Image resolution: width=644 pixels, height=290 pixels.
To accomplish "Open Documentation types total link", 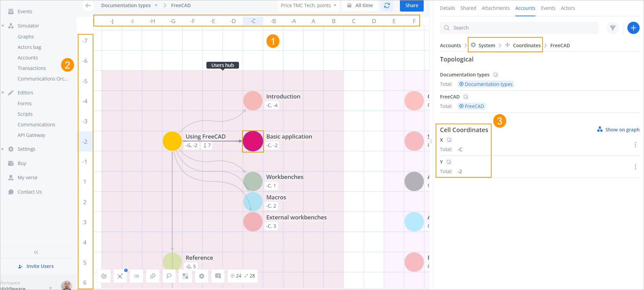I will tap(486, 84).
